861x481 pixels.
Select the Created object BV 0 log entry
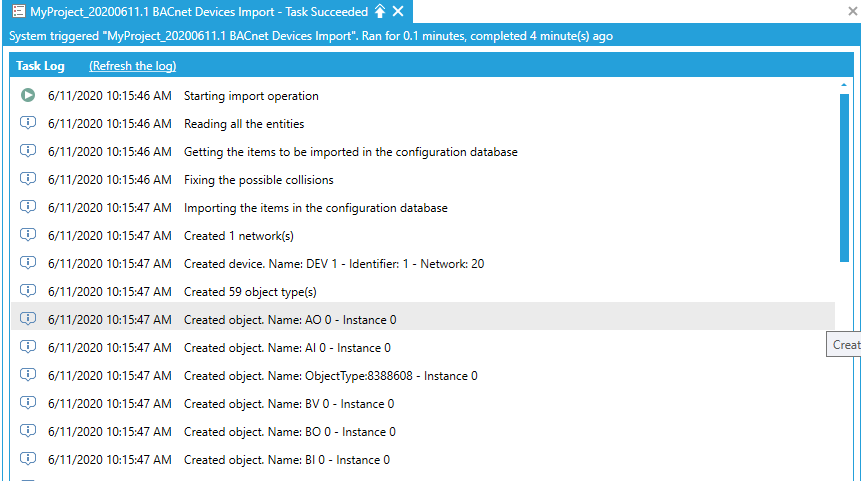[x=289, y=404]
